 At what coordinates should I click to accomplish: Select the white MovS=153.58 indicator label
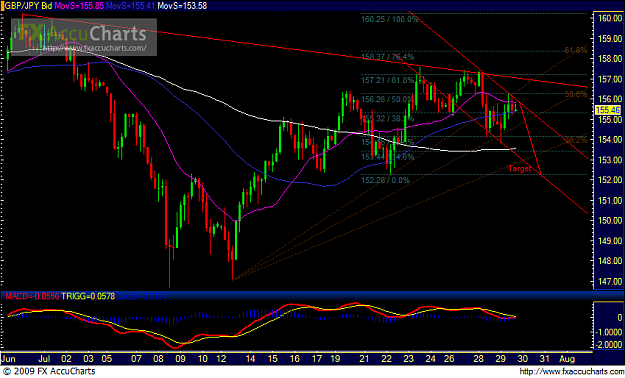[183, 6]
